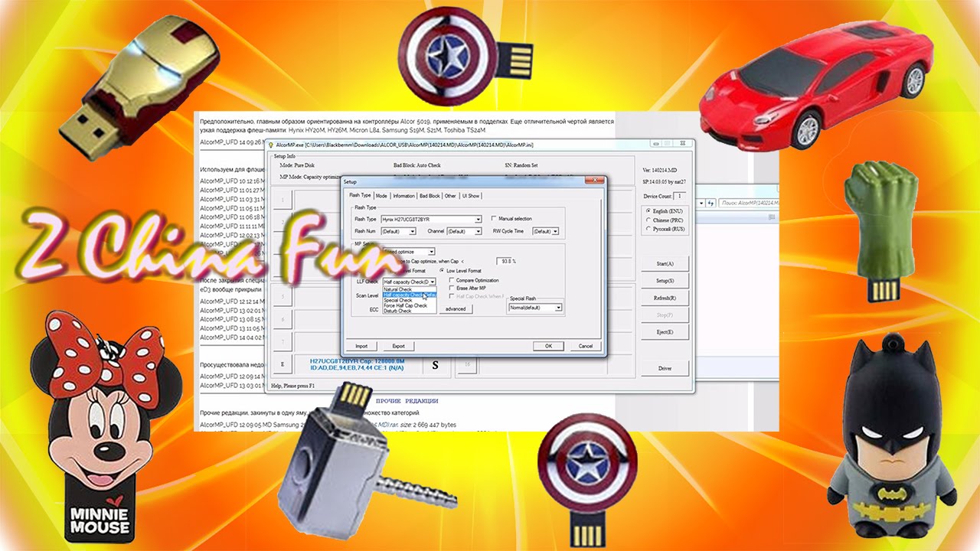980x551 pixels.
Task: Open the Special Flash Normal(default) dropdown
Action: pos(559,308)
